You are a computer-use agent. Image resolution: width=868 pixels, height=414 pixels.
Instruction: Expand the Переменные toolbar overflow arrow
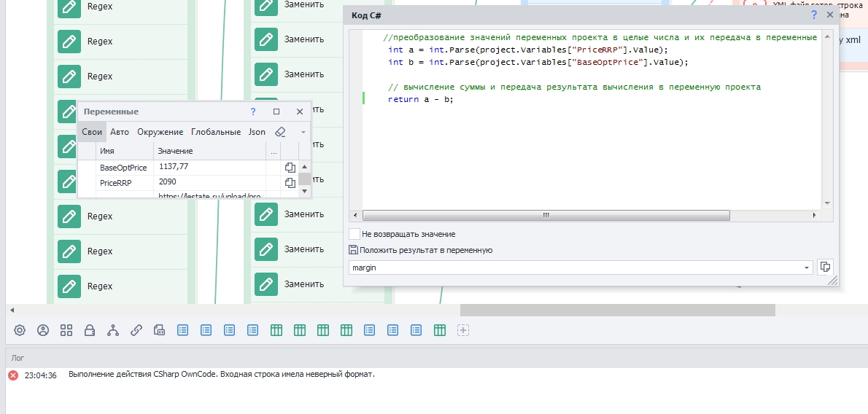pyautogui.click(x=303, y=132)
